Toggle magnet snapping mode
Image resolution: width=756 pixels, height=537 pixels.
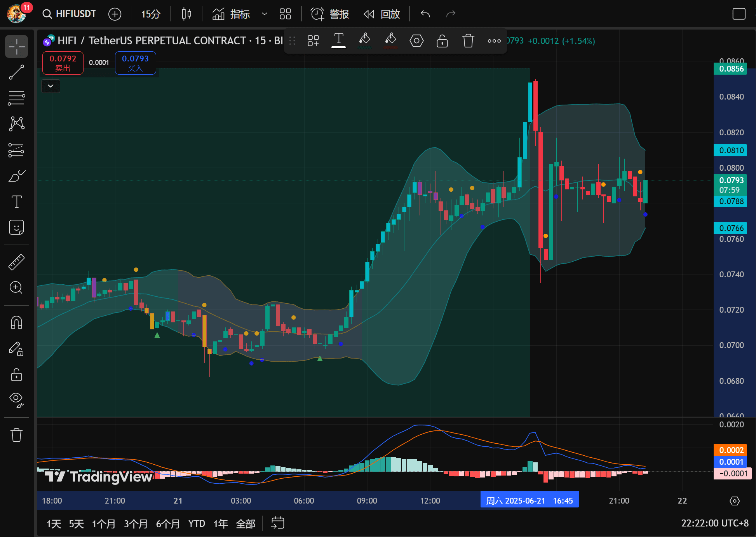(16, 322)
